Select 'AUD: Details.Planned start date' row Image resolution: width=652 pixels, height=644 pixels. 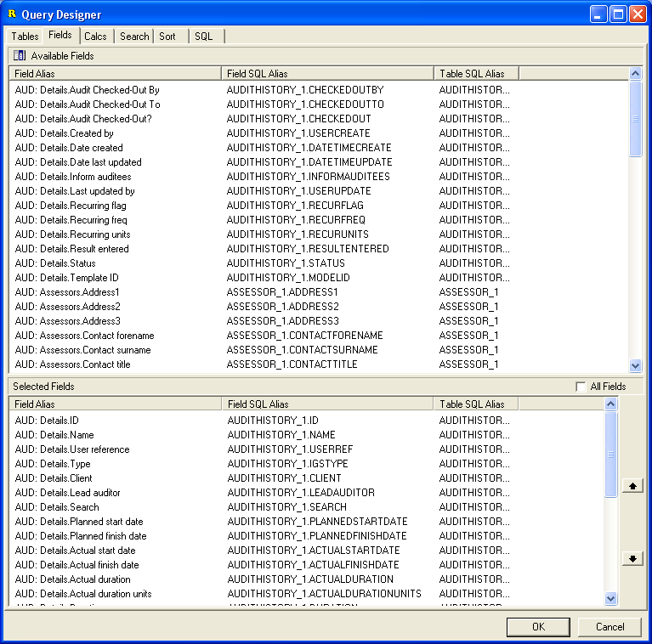click(x=307, y=522)
